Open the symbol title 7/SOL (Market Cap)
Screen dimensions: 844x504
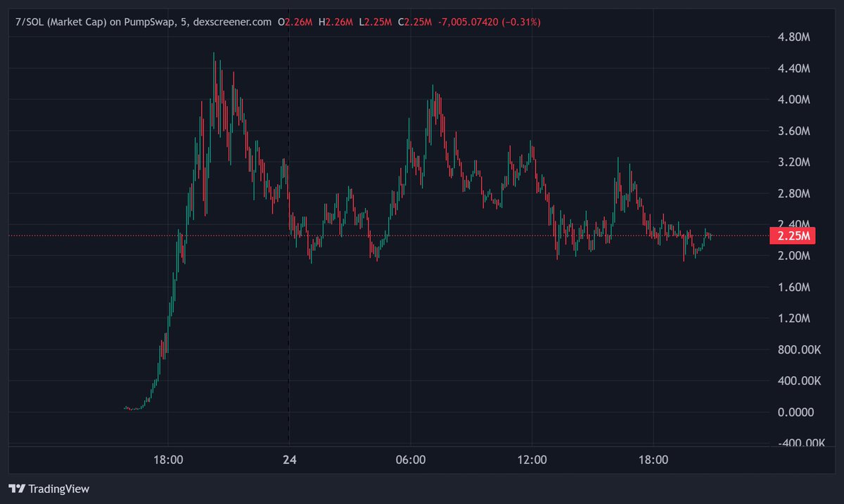[61, 22]
